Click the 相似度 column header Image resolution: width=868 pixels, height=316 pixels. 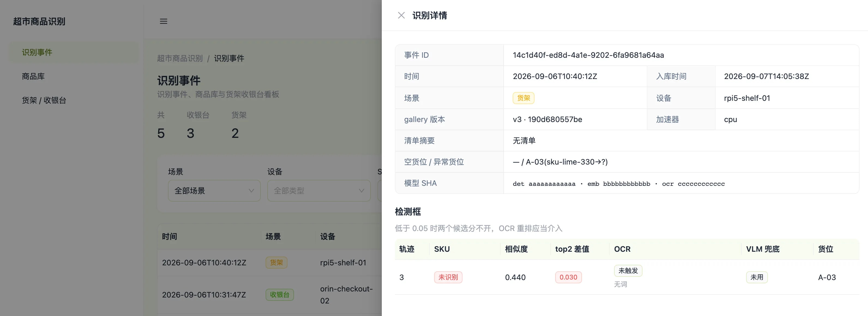(x=516, y=249)
